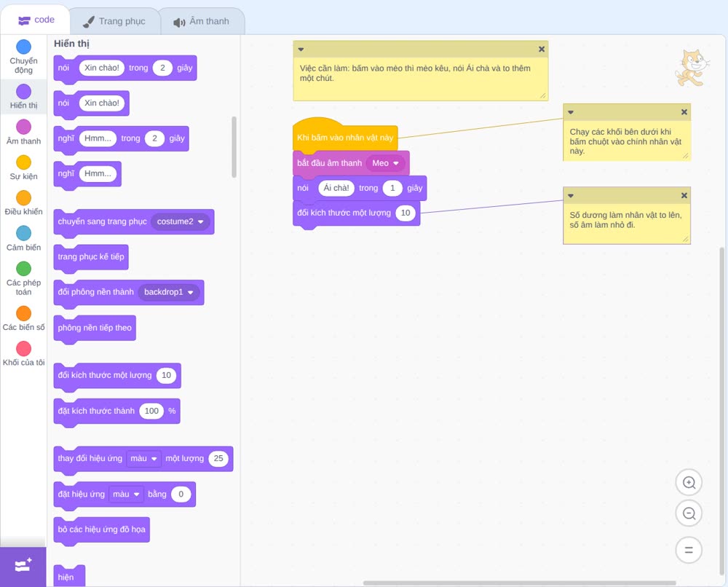The image size is (728, 587).
Task: Click the cat sprite watermark thumbnail
Action: [x=692, y=68]
